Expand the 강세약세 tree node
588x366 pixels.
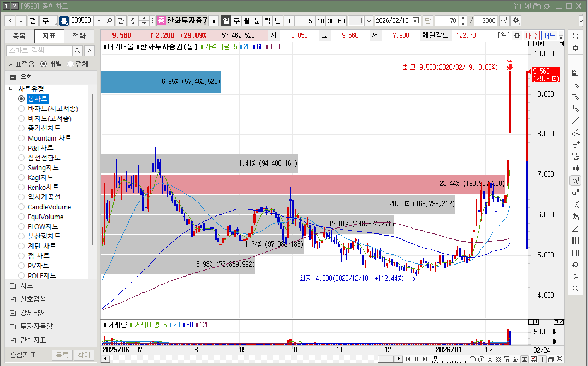coord(13,313)
